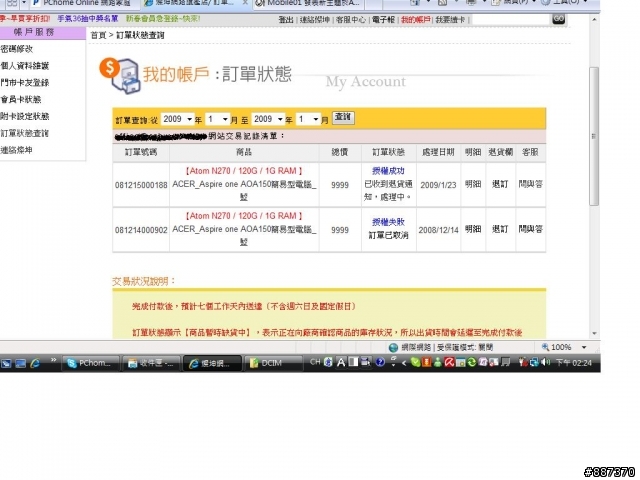
Task: Click the 手氣36抽中獎名單 promo link
Action: click(88, 19)
